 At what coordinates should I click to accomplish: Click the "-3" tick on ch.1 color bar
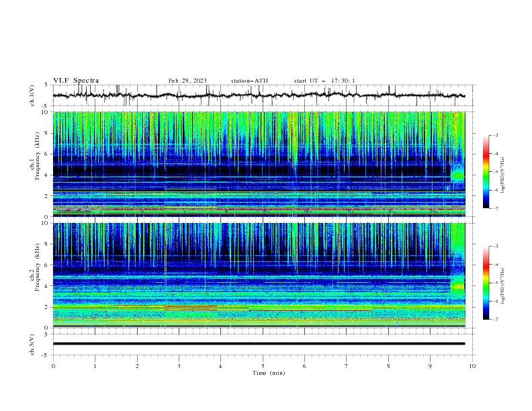495,135
